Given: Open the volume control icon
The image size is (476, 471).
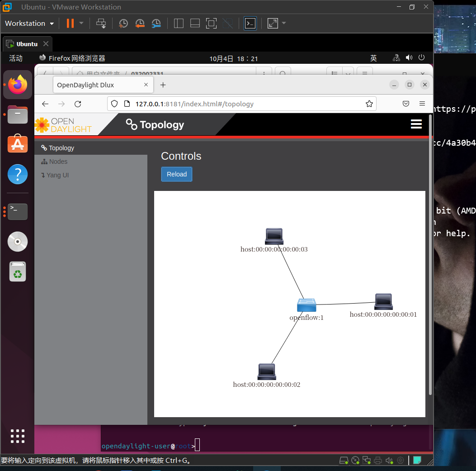Looking at the screenshot, I should [x=409, y=58].
